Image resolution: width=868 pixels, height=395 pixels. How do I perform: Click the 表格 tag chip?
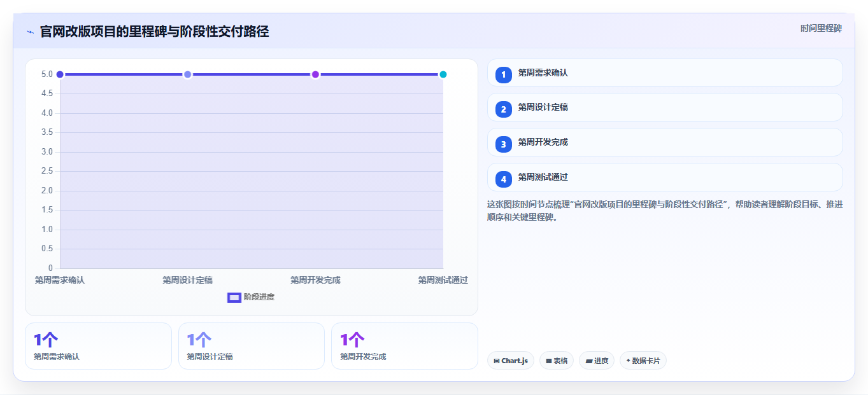click(557, 361)
